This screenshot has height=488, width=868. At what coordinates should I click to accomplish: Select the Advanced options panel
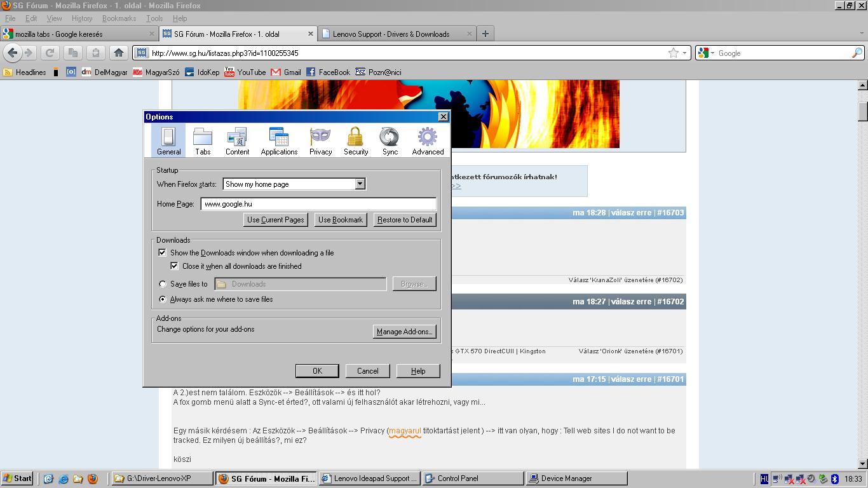(428, 140)
